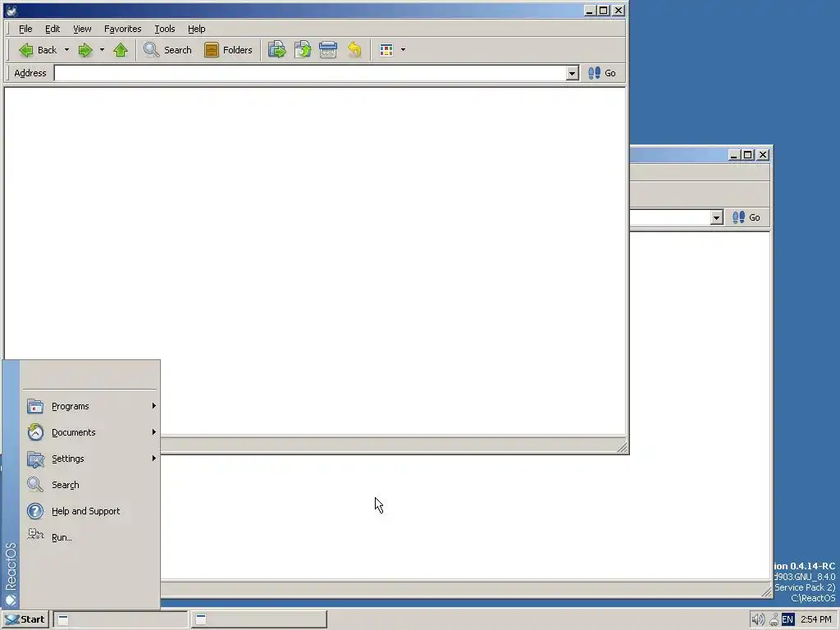The height and width of the screenshot is (630, 840).
Task: Click the front window's resize grip
Action: pyautogui.click(x=622, y=447)
